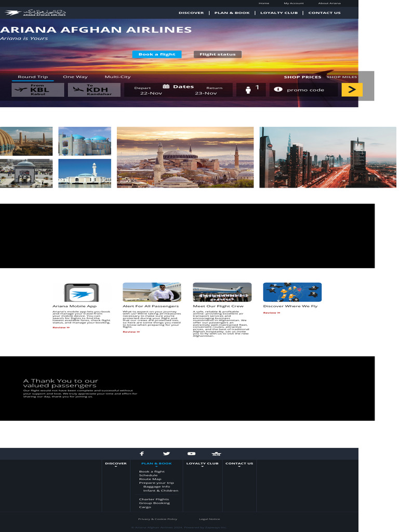Open Legal Notice link
Screen dimensions: 399x532
tap(209, 519)
